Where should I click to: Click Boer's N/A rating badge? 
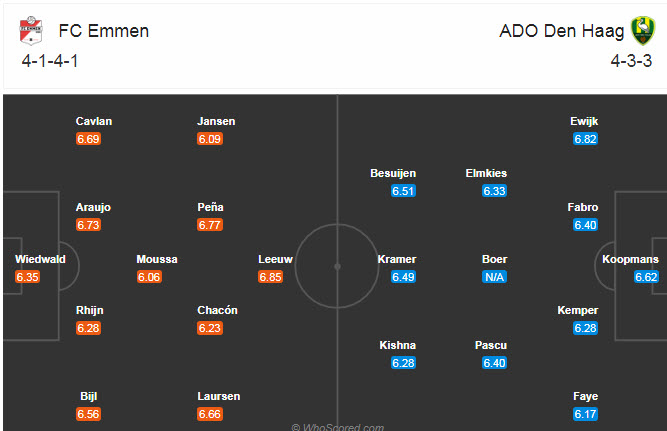pos(494,277)
